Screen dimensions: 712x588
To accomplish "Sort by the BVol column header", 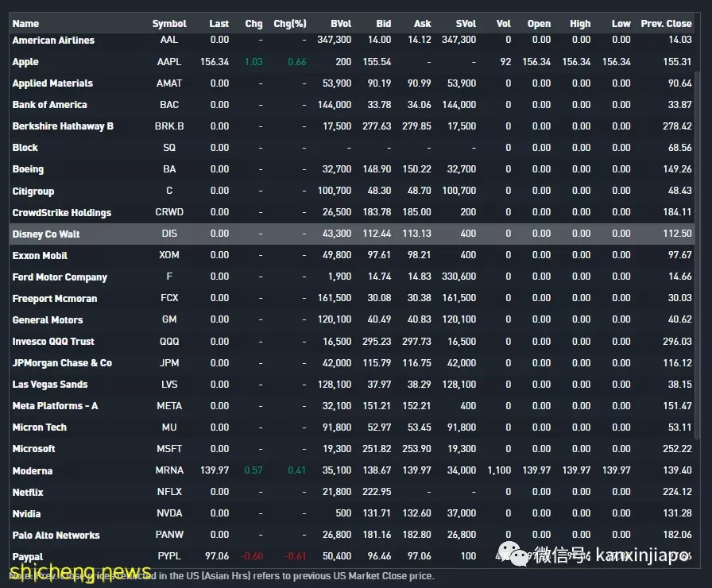I will [341, 24].
